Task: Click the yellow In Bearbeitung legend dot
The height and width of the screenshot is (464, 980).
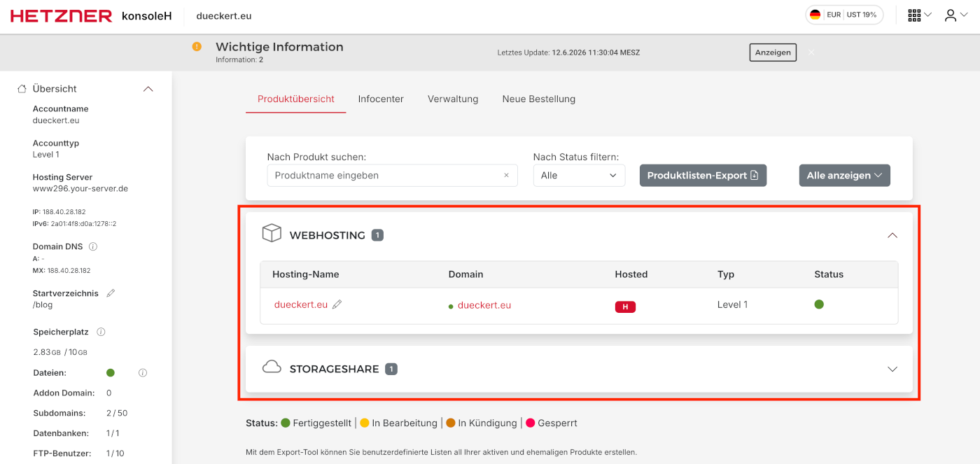Action: coord(365,423)
